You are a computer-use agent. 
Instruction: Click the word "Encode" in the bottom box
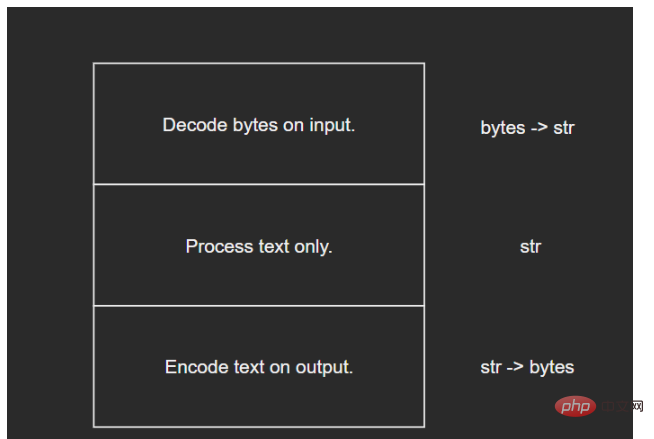(197, 367)
